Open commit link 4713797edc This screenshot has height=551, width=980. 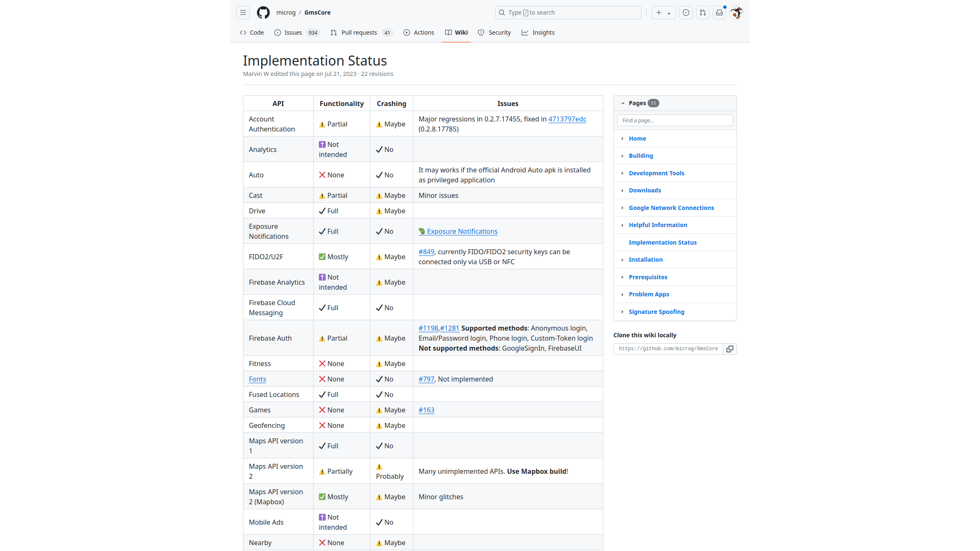point(567,119)
